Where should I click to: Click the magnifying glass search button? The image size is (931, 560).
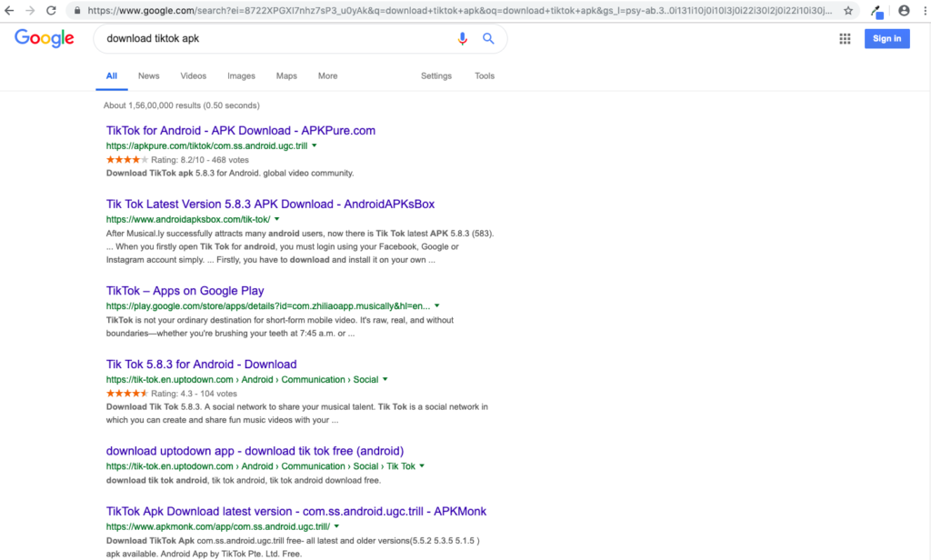(x=488, y=38)
